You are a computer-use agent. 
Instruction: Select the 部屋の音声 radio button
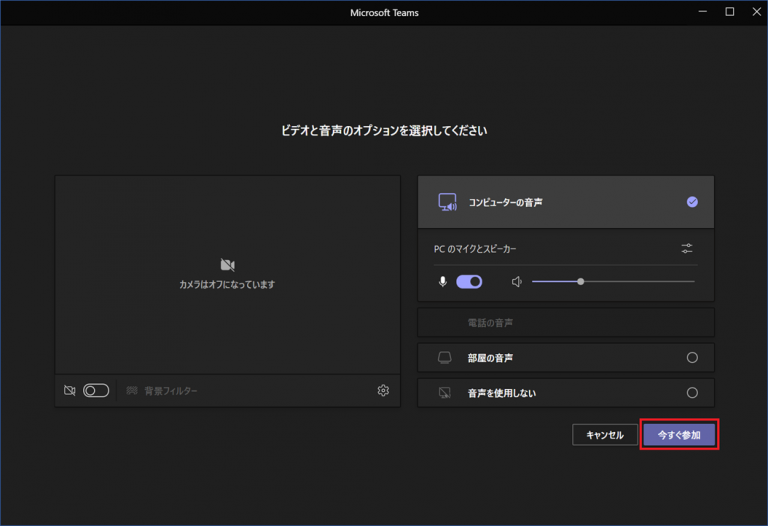coord(692,358)
